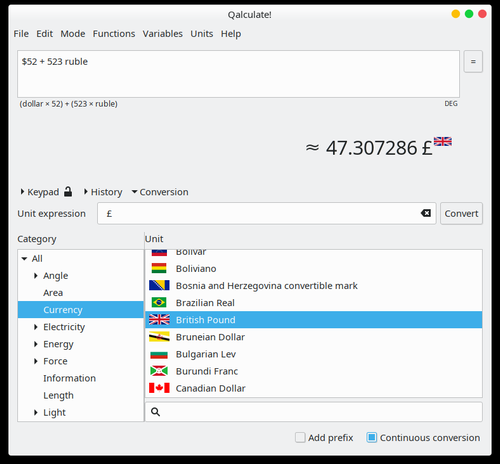The height and width of the screenshot is (464, 500).
Task: Expand the Angle category tree node
Action: [36, 276]
